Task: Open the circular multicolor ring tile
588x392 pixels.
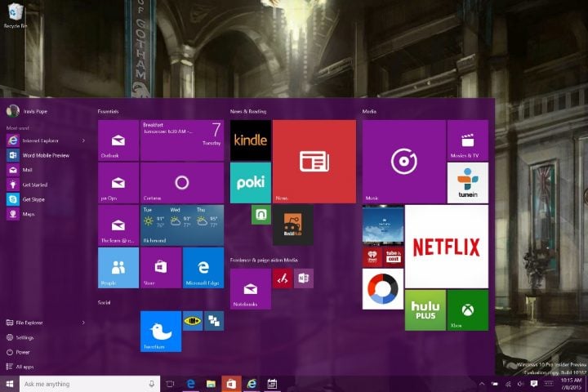Action: point(383,289)
